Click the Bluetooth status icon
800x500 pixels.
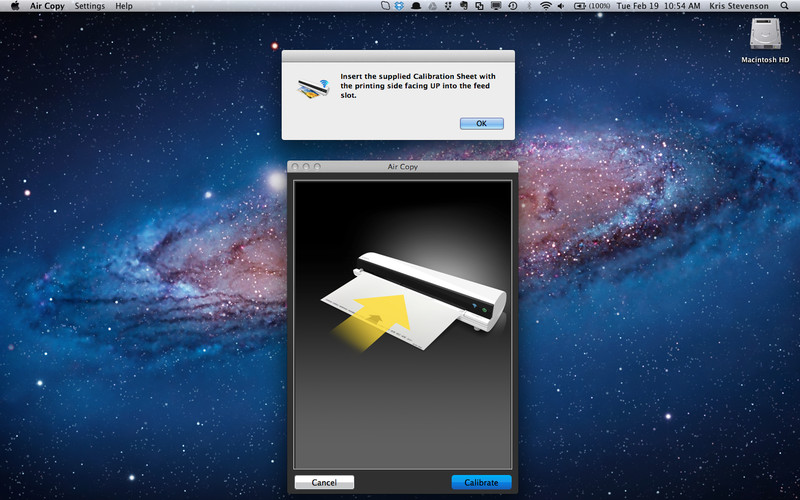click(529, 6)
